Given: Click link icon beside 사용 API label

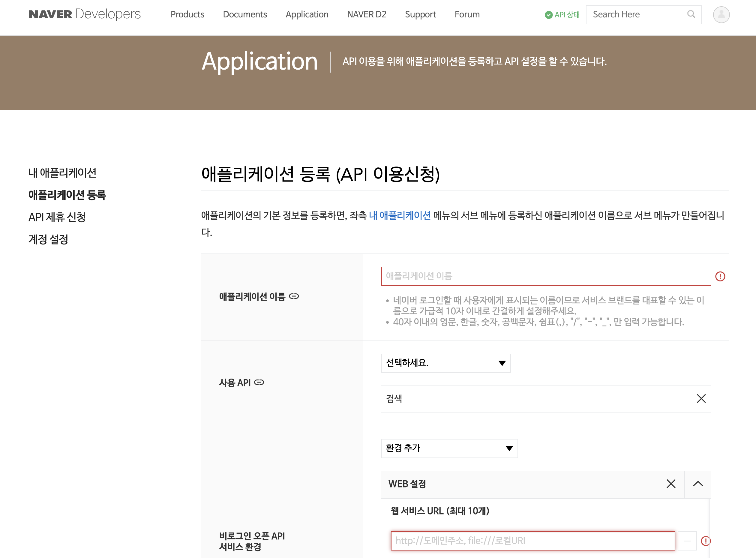Looking at the screenshot, I should [x=259, y=382].
